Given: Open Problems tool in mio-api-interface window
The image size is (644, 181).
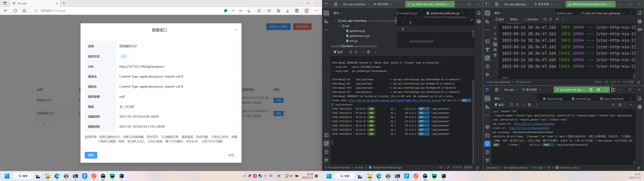Looking at the screenshot, I should (x=326, y=152).
